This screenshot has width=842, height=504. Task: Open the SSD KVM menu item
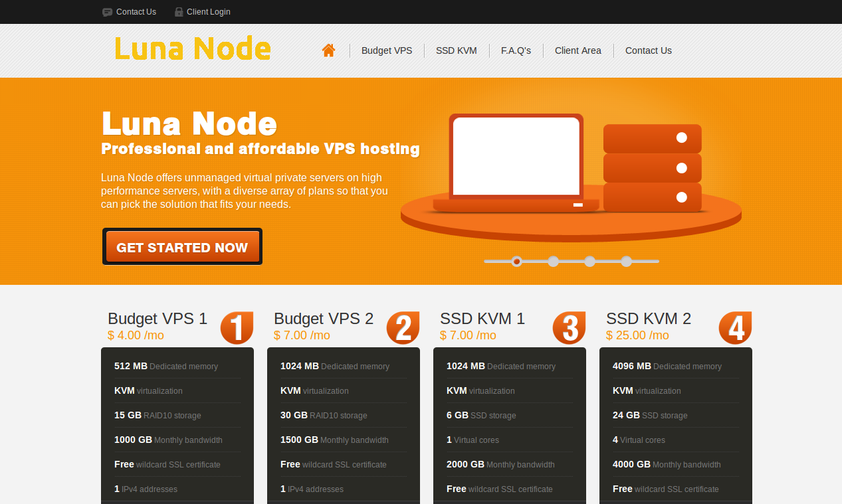(x=457, y=50)
